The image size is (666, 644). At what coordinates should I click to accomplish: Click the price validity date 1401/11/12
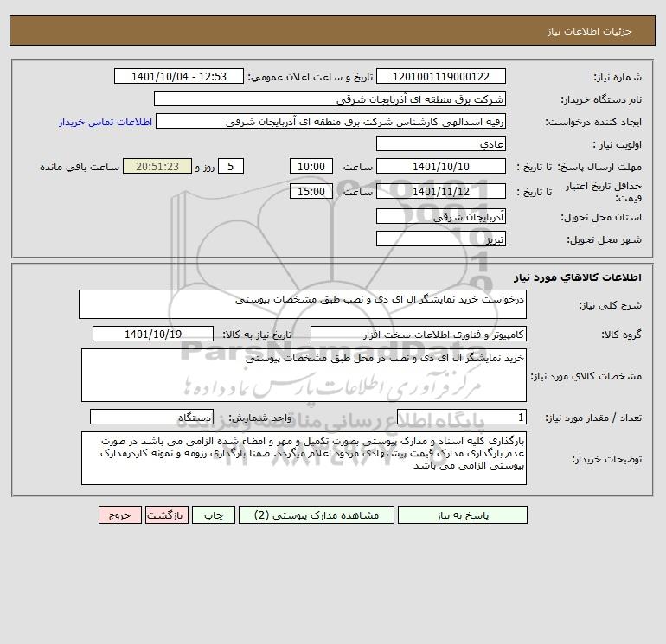coord(441,191)
